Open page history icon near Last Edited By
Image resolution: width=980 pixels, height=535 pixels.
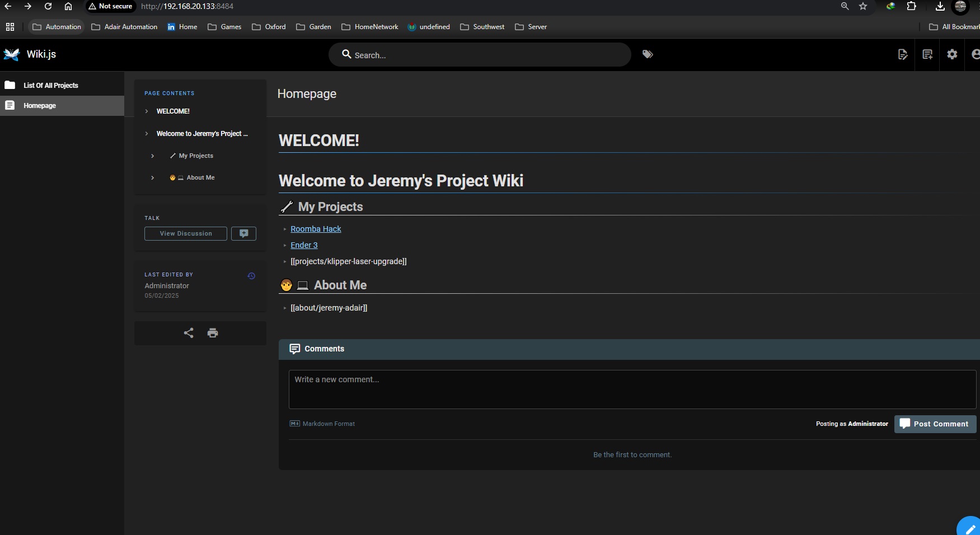coord(251,276)
